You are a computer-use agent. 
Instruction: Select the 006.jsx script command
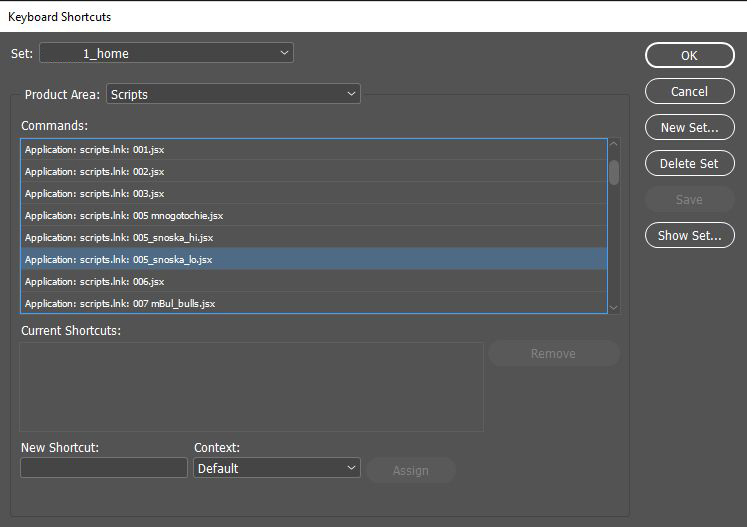pyautogui.click(x=314, y=281)
